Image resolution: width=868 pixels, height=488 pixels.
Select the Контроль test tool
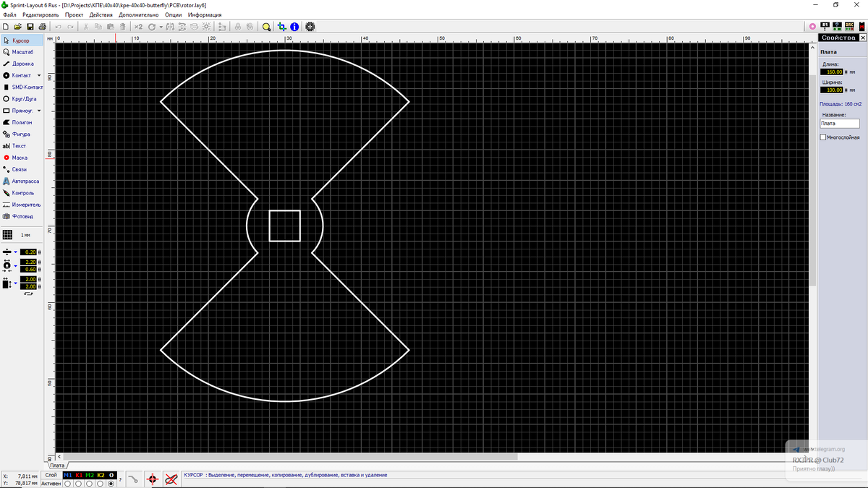(x=22, y=193)
